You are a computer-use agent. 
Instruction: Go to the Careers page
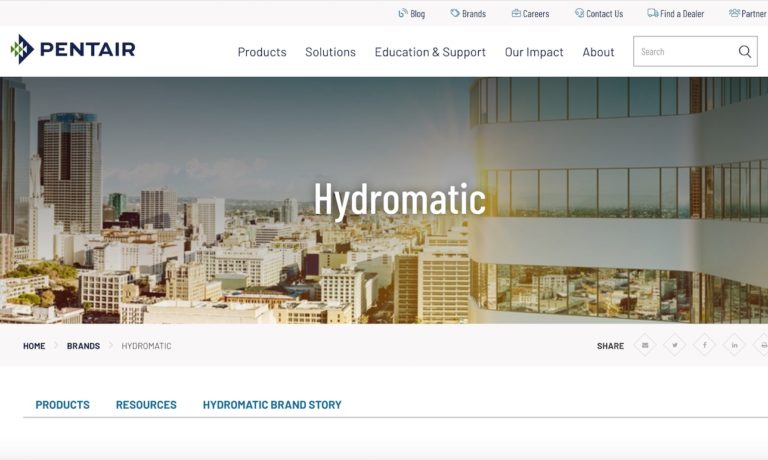tap(530, 14)
